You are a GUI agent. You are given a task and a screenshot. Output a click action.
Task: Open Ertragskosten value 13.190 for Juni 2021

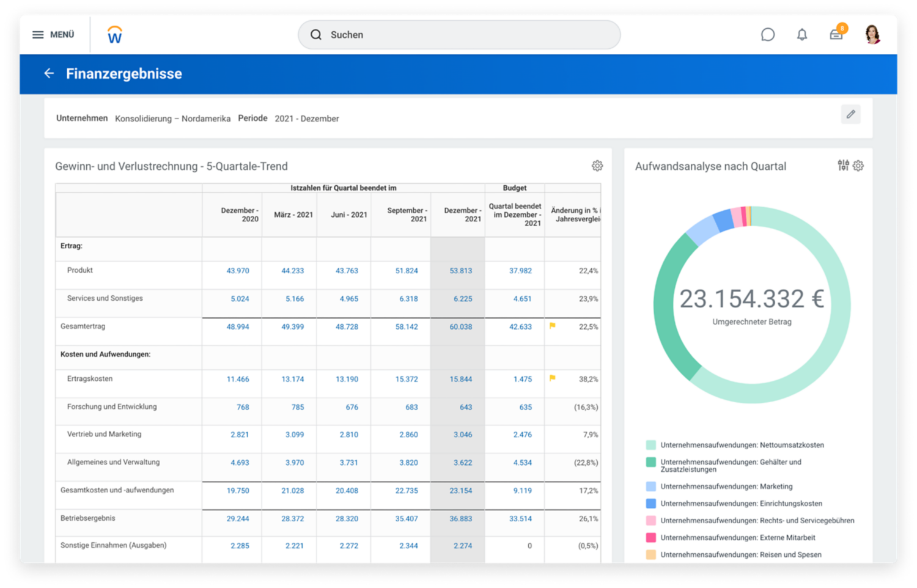click(x=347, y=380)
